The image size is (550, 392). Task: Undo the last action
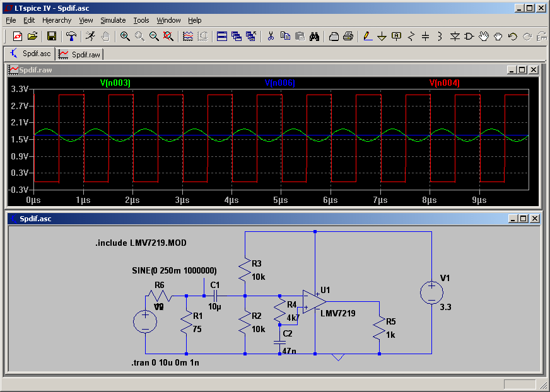point(513,36)
